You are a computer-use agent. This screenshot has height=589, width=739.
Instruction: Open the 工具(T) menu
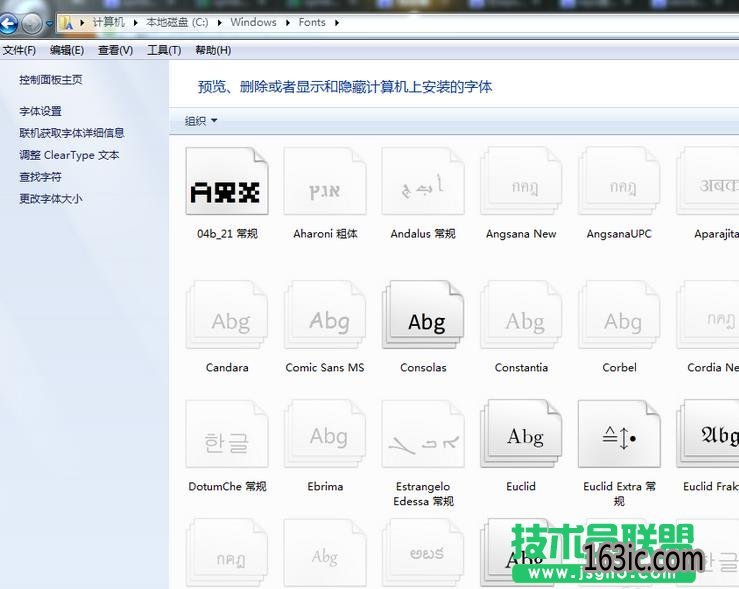click(164, 50)
